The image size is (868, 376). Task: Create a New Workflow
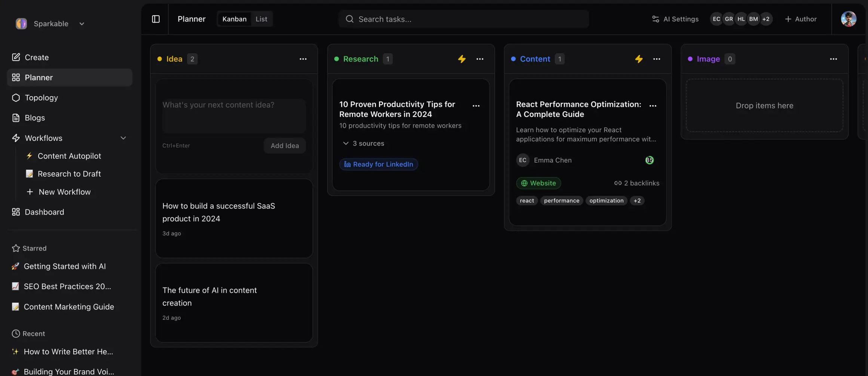(x=64, y=192)
